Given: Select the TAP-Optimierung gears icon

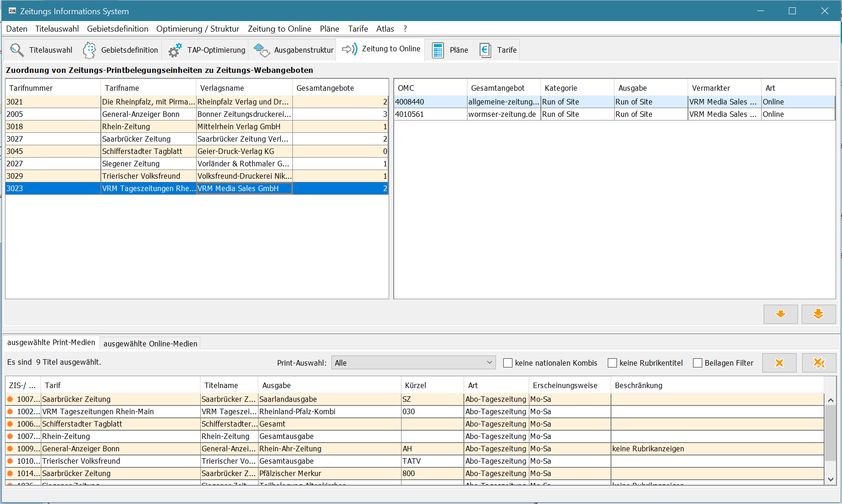Looking at the screenshot, I should [175, 50].
